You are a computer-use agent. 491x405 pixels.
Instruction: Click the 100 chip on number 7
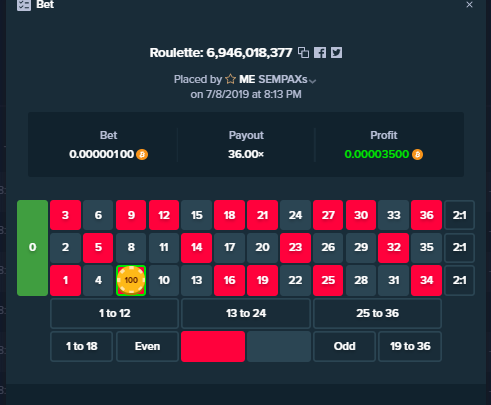point(131,280)
